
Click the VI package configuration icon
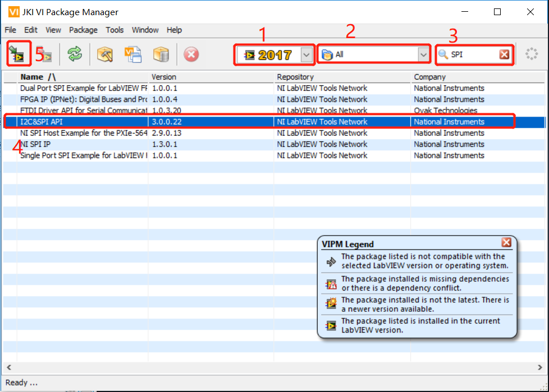[x=133, y=54]
